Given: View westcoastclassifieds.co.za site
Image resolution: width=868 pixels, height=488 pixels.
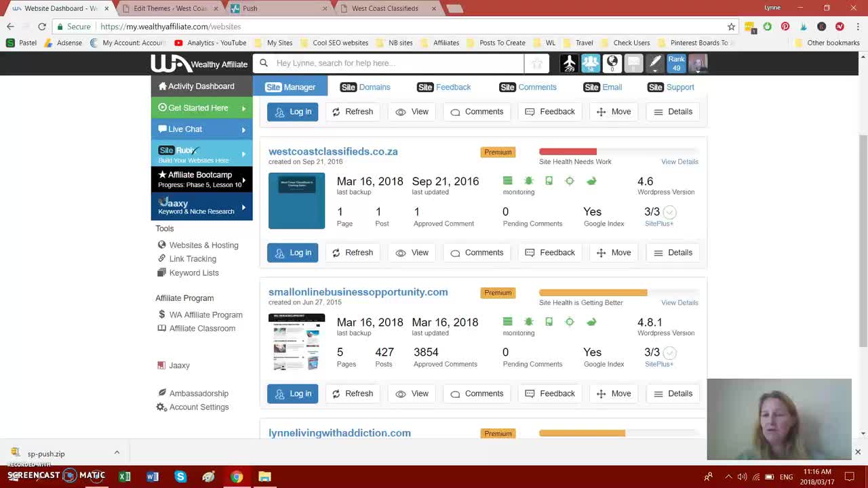Looking at the screenshot, I should [x=412, y=252].
